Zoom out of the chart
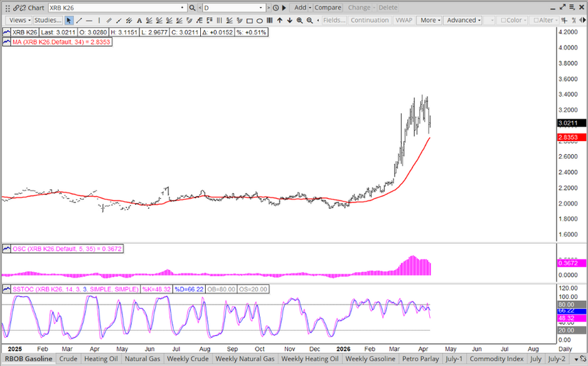The height and width of the screenshot is (366, 588). (310, 20)
